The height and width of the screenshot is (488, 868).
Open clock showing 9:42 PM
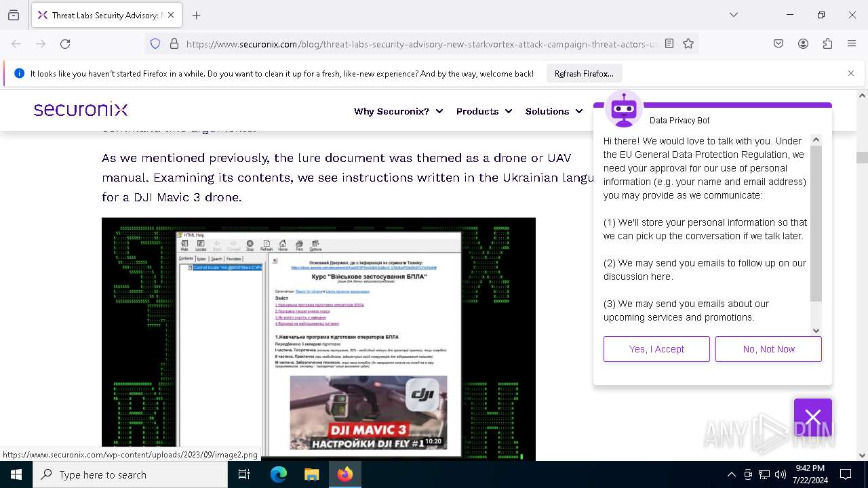pyautogui.click(x=810, y=474)
